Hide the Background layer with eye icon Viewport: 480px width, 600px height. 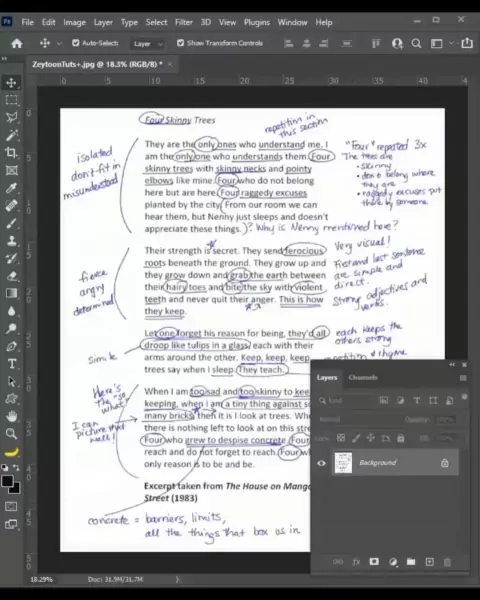click(322, 463)
